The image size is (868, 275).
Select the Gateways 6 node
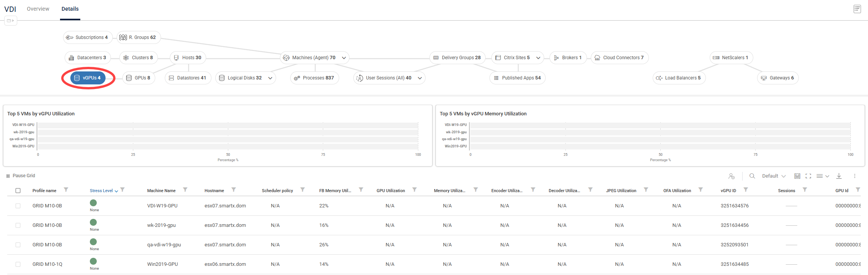[x=778, y=78]
